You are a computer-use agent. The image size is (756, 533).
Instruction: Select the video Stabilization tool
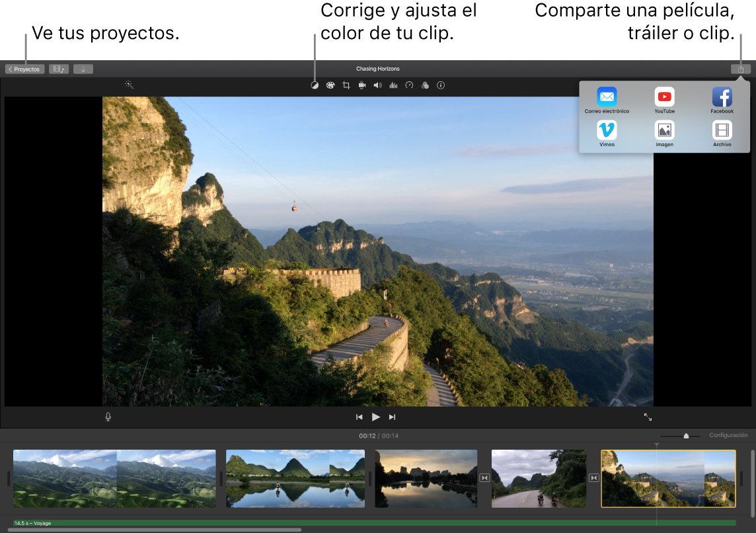coord(361,85)
